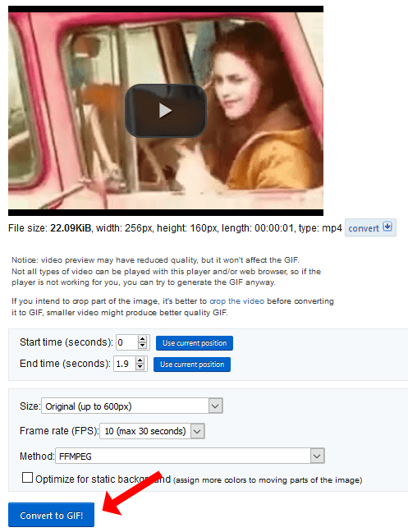This screenshot has height=532, width=408.
Task: Play the video preview
Action: [x=166, y=111]
